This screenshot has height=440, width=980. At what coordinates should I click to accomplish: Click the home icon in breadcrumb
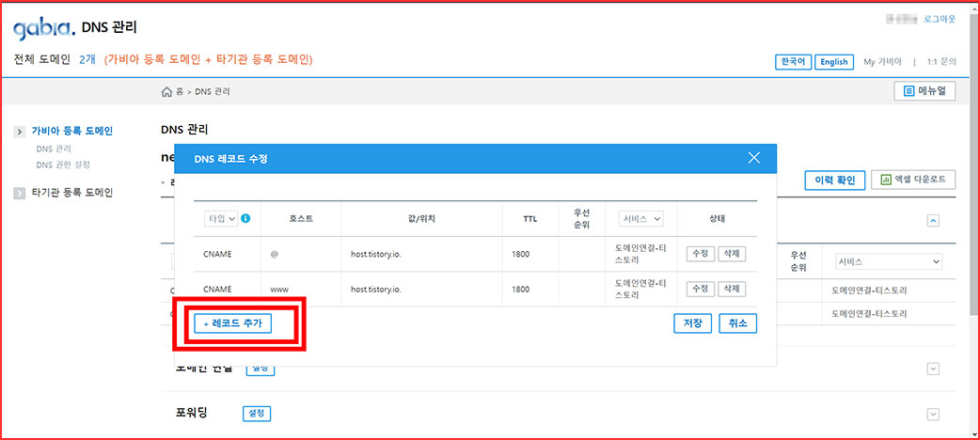(x=166, y=92)
